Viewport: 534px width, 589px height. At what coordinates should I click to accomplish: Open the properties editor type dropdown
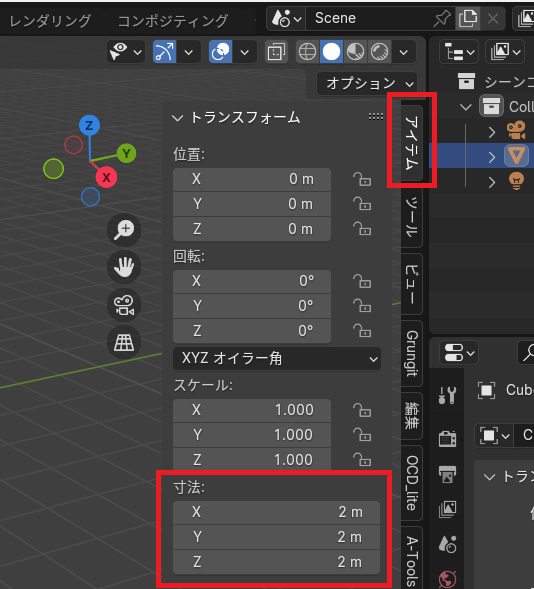coord(459,353)
